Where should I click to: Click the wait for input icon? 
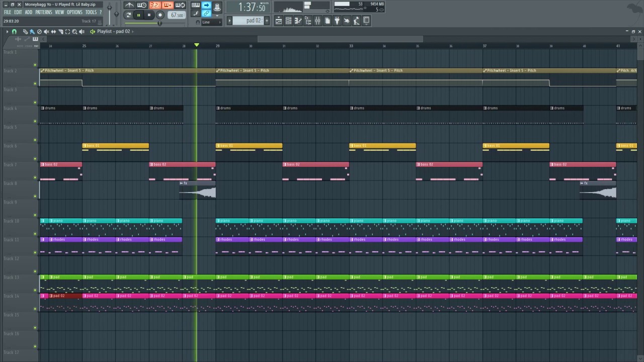tap(142, 5)
